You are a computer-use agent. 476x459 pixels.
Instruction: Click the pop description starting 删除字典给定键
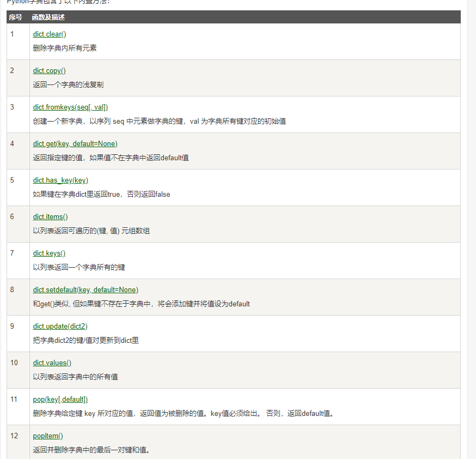point(184,413)
